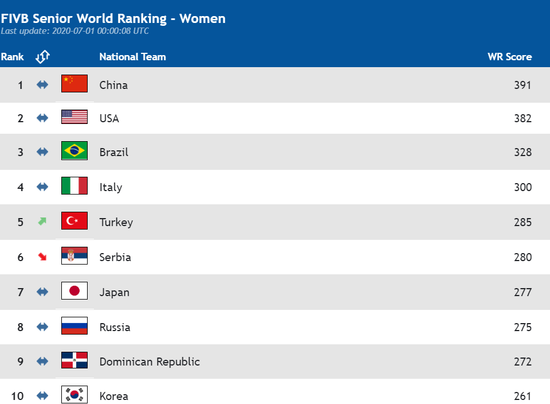The height and width of the screenshot is (404, 550).
Task: Click the Dominican Republic flag icon
Action: (74, 360)
